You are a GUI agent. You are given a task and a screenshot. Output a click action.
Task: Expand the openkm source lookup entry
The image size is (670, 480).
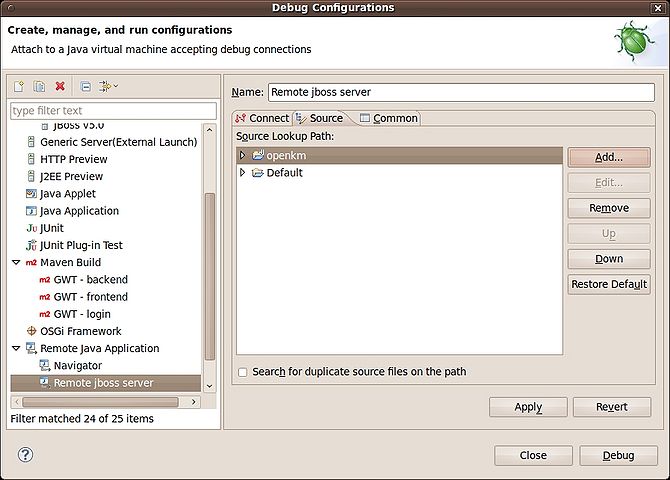coord(242,155)
